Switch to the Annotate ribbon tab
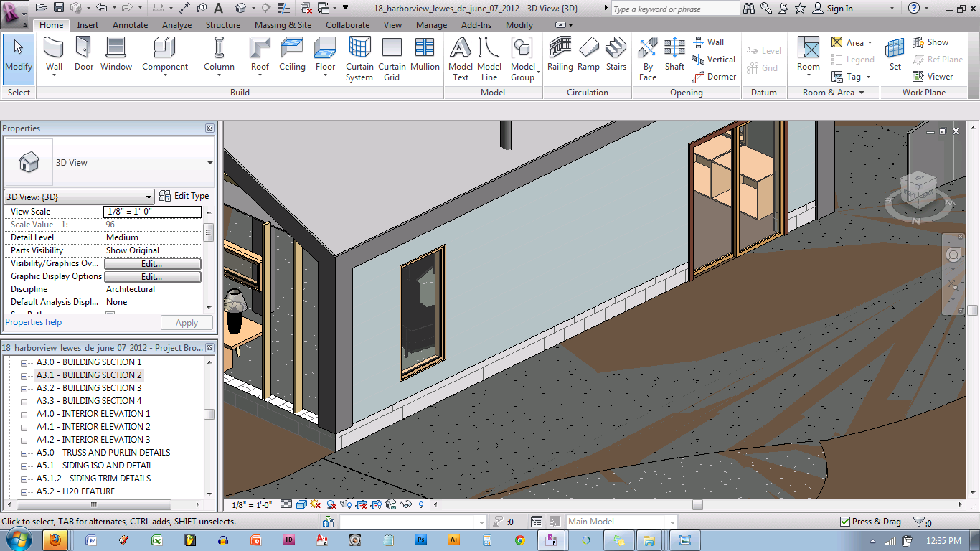This screenshot has height=551, width=980. point(131,24)
